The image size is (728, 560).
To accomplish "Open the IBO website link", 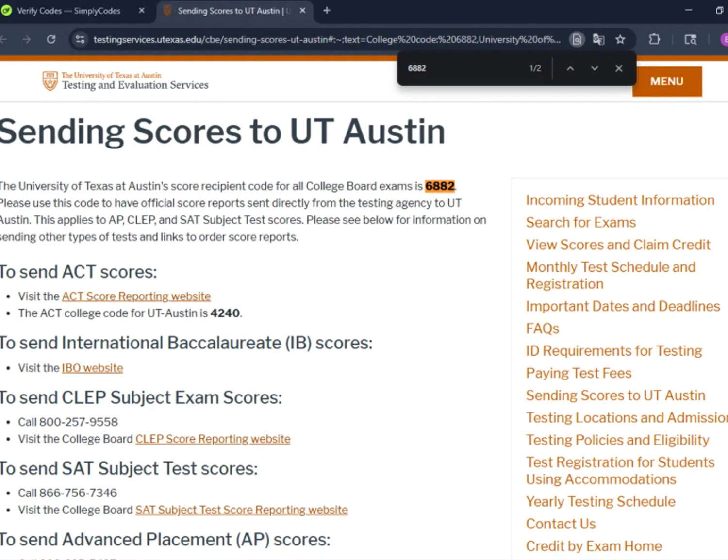I will coord(92,368).
